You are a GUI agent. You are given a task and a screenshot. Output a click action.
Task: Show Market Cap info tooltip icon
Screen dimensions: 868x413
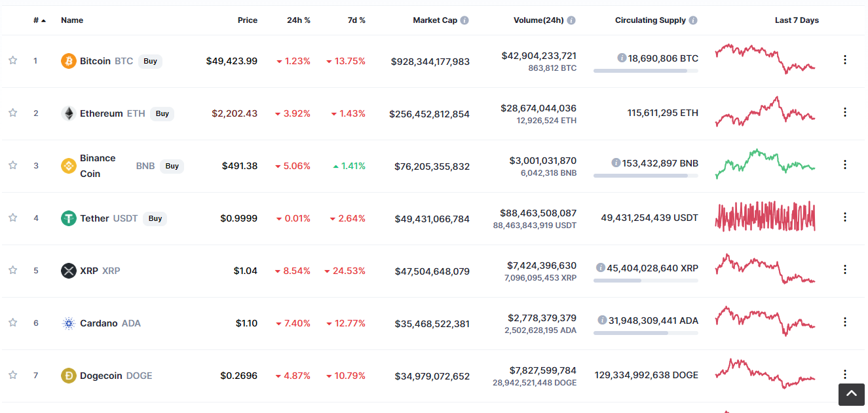click(464, 20)
